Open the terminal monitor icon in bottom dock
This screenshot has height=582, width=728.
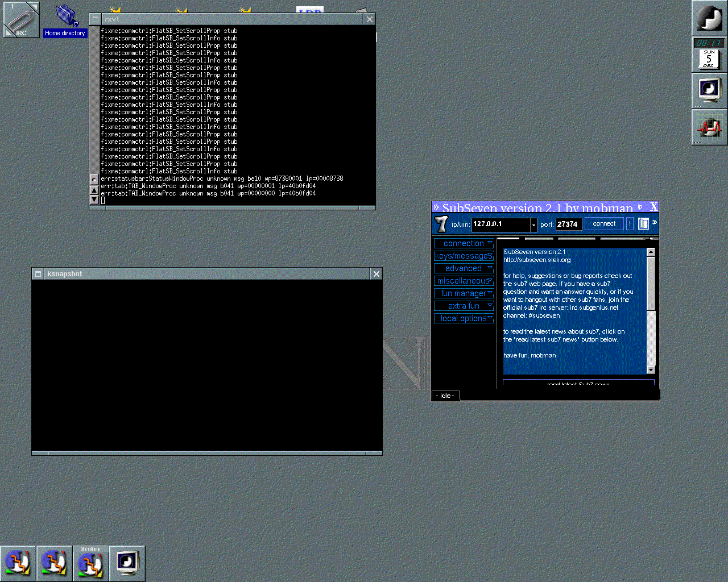[x=127, y=563]
